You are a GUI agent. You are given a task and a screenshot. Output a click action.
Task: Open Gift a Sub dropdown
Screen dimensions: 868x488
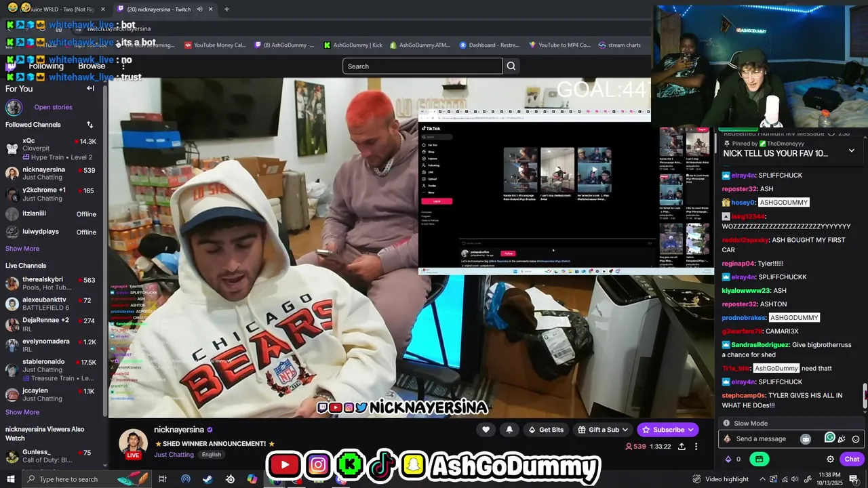click(602, 430)
